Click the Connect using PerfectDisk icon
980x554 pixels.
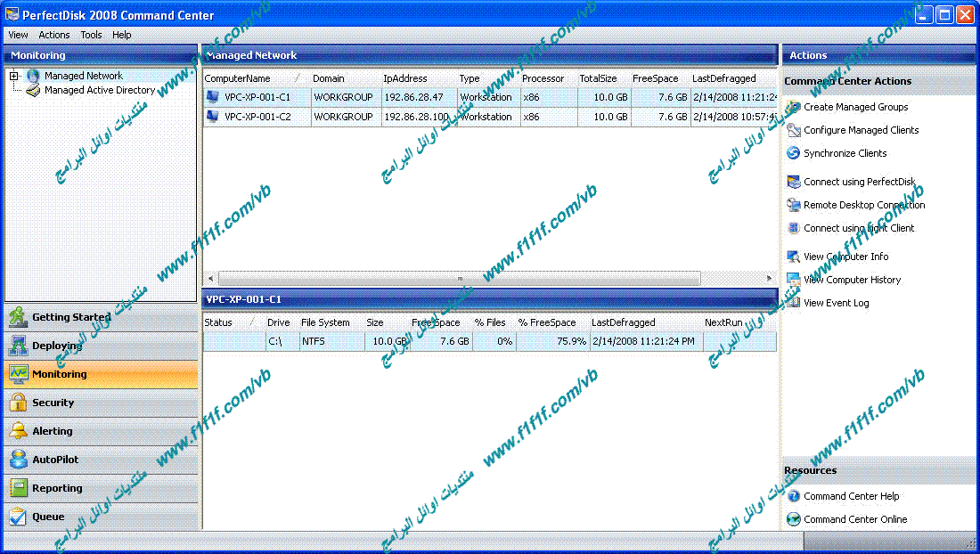click(x=793, y=182)
